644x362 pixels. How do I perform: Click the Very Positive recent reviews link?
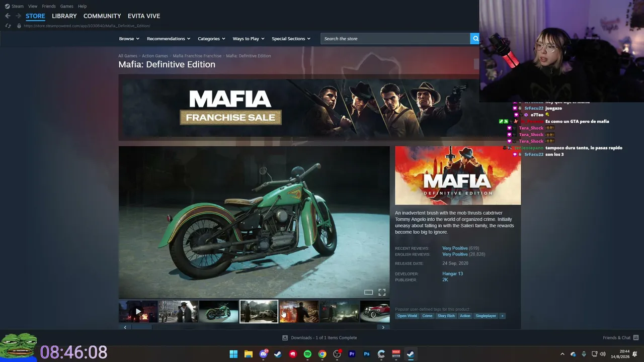tap(455, 248)
